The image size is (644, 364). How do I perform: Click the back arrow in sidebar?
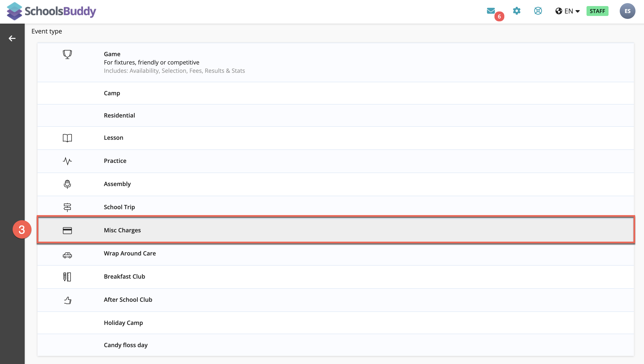tap(12, 38)
